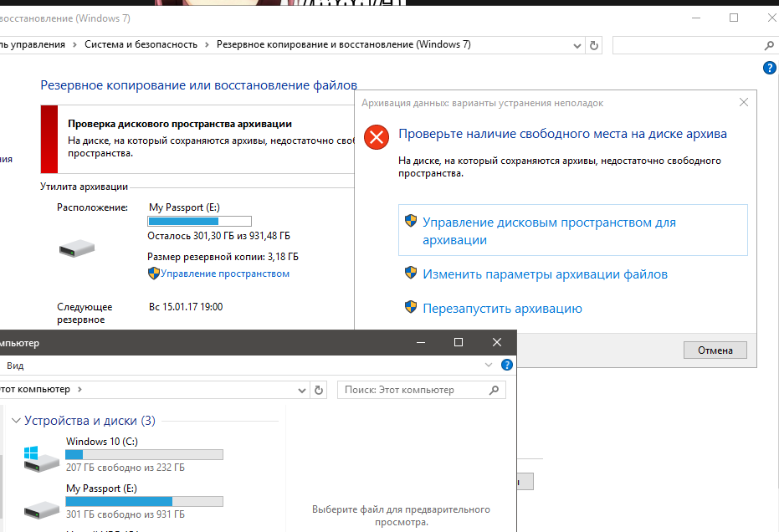
Task: Collapse the "Устройства и диски" group
Action: click(15, 421)
